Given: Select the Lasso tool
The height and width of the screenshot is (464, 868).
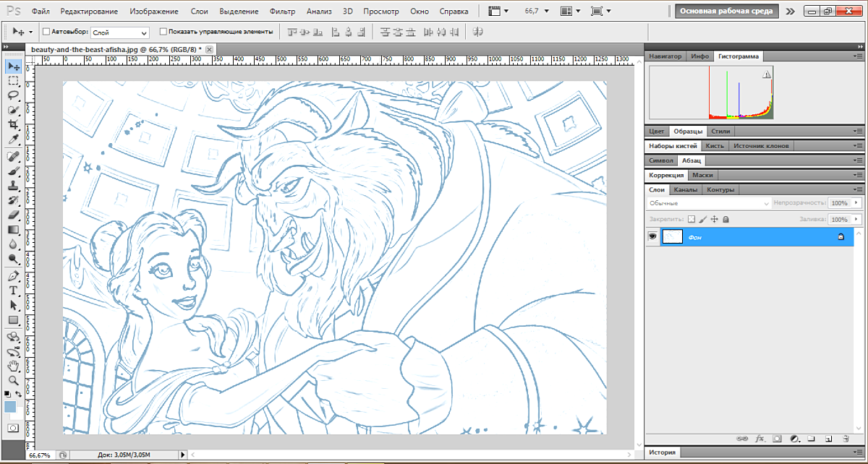Looking at the screenshot, I should (13, 95).
